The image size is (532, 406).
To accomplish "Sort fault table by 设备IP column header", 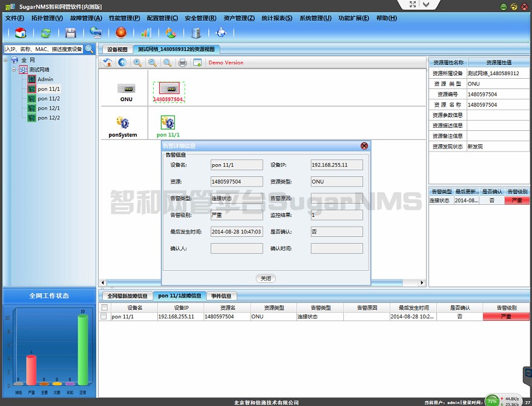I will pos(181,308).
